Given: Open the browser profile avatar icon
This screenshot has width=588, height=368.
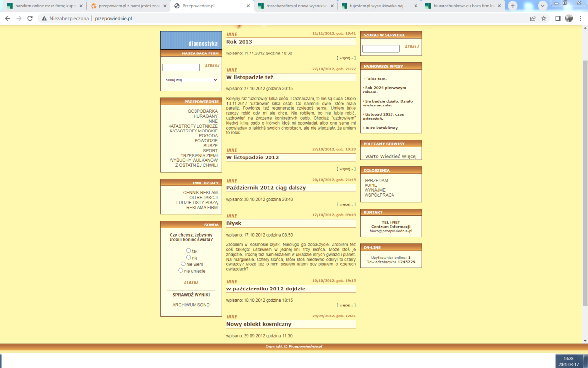Looking at the screenshot, I should [569, 18].
